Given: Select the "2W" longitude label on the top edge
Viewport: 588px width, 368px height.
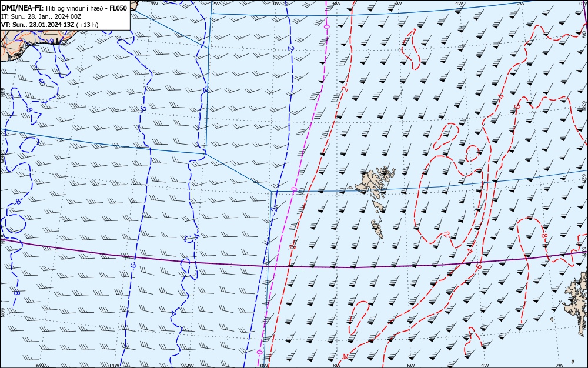Looking at the screenshot, I should point(521,3).
